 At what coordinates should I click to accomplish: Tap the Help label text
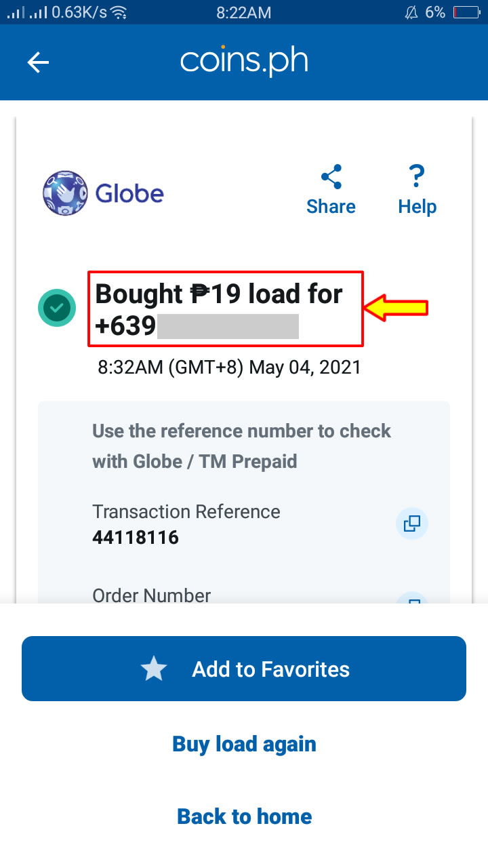pos(416,206)
